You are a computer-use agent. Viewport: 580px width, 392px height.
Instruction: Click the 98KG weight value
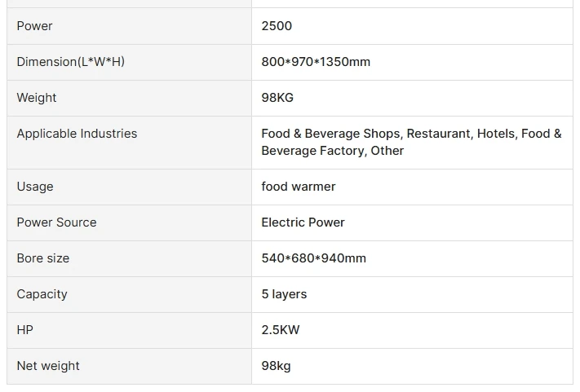pos(277,98)
